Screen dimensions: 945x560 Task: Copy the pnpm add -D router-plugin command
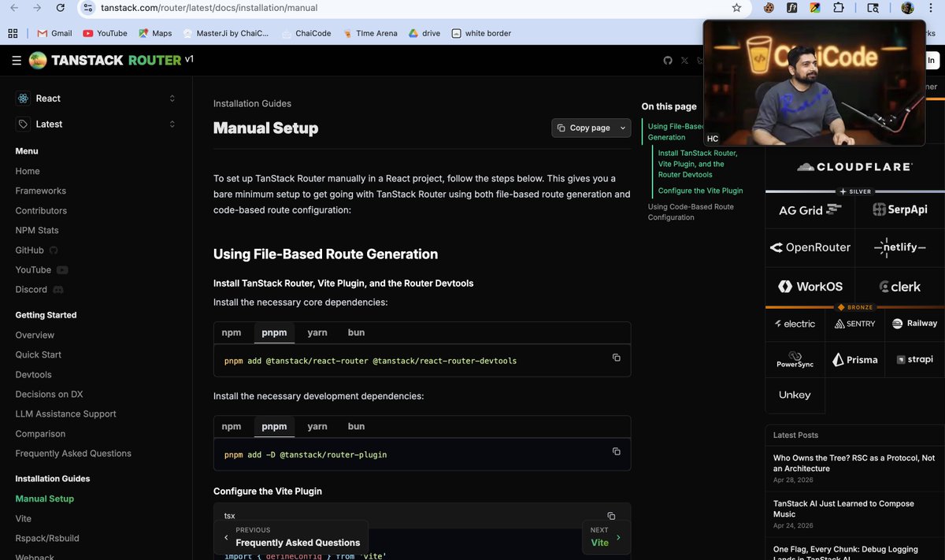[617, 451]
